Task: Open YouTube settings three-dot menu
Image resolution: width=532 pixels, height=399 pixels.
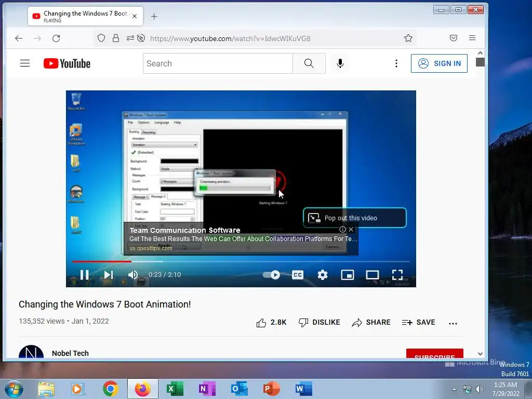Action: pos(396,63)
